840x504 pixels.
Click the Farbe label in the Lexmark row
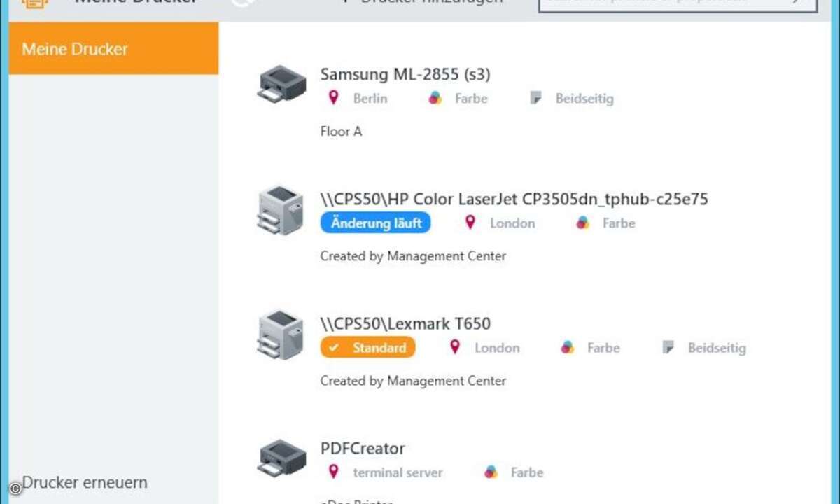pyautogui.click(x=603, y=348)
